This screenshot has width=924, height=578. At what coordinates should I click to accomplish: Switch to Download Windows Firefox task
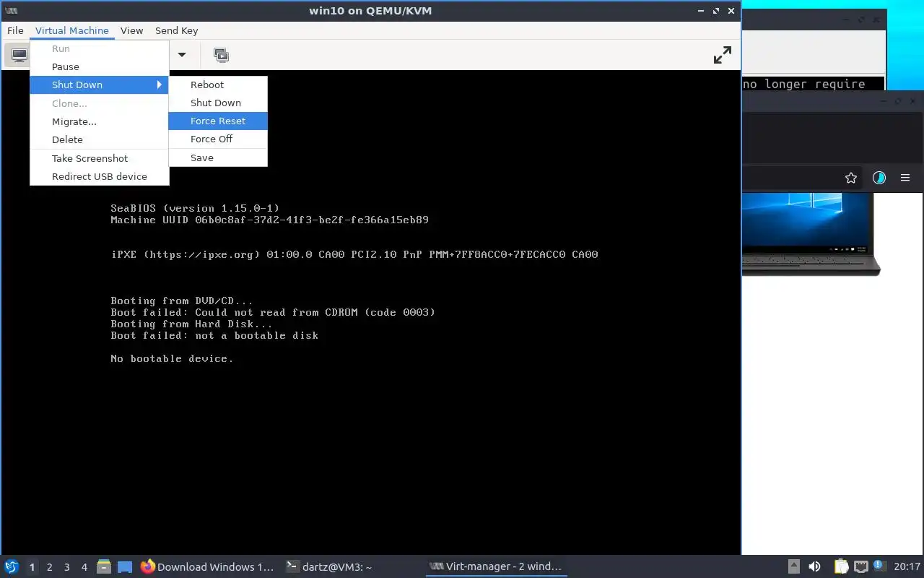[208, 567]
